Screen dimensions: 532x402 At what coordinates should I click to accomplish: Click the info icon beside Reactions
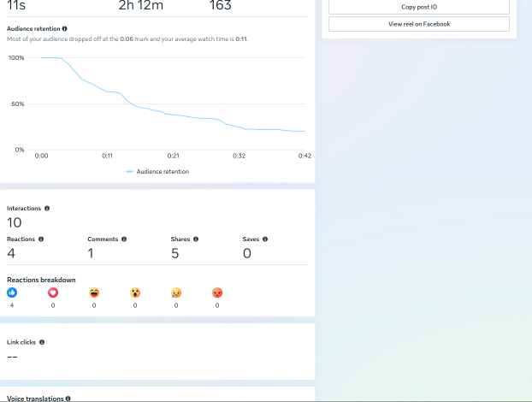click(x=41, y=239)
